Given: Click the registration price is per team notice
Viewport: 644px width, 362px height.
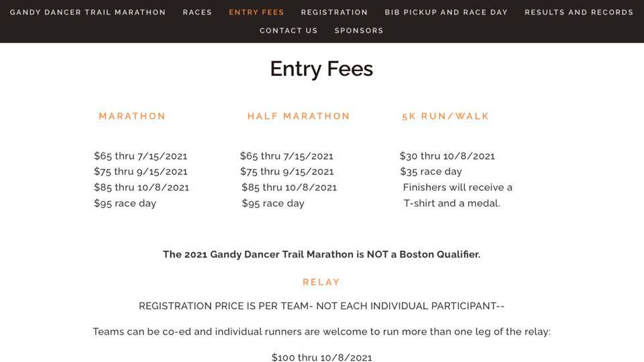Looking at the screenshot, I should [x=321, y=306].
